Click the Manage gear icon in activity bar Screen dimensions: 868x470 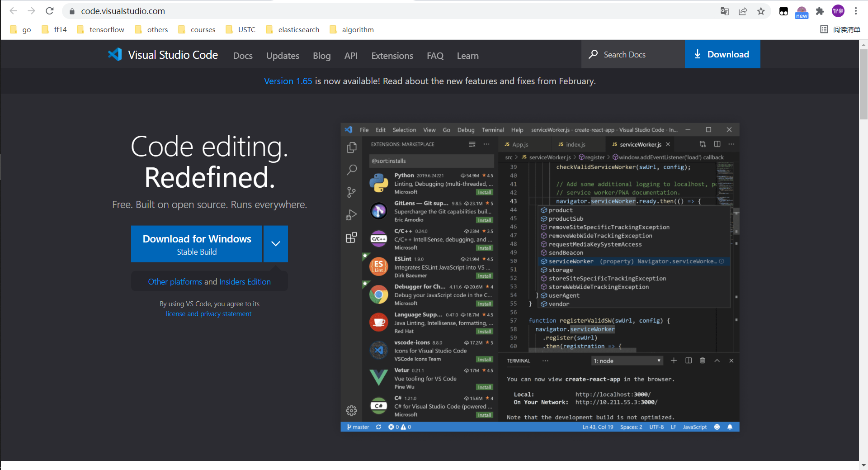click(351, 410)
